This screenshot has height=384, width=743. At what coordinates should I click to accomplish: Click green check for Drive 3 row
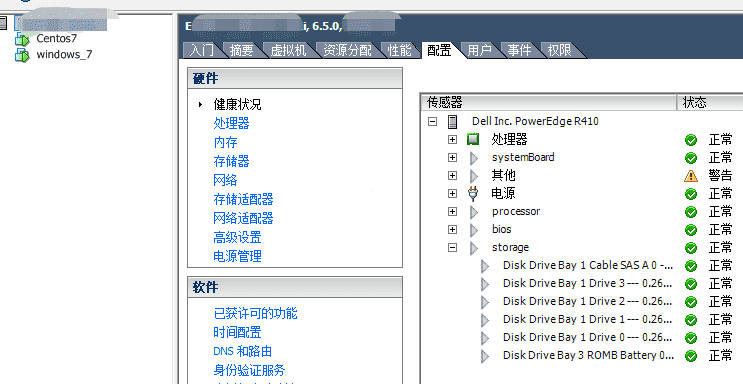pyautogui.click(x=691, y=284)
